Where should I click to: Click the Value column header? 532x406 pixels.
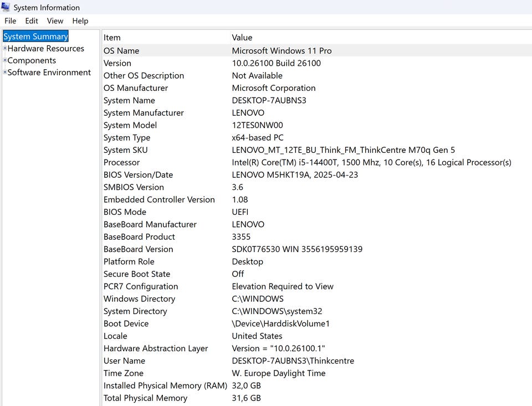242,38
